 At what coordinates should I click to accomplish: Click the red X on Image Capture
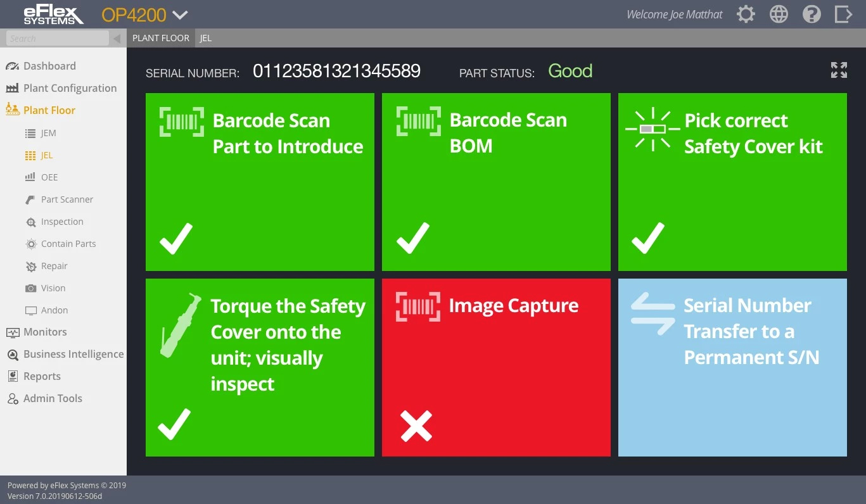point(416,426)
